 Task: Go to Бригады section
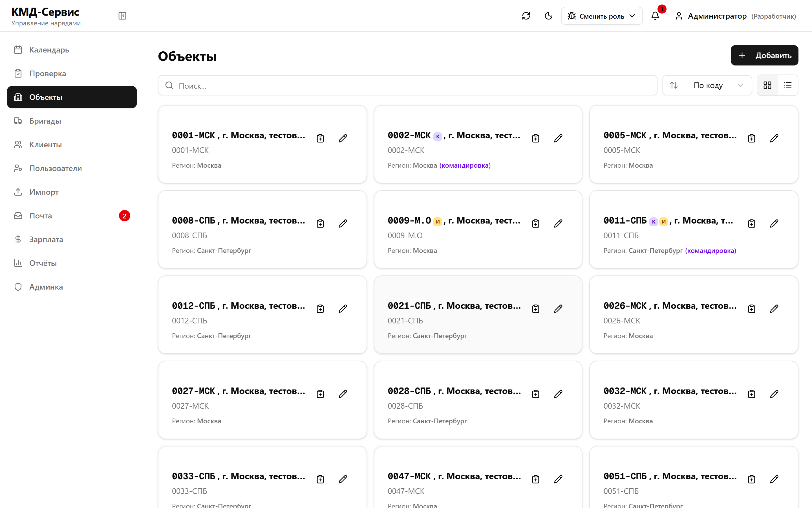pyautogui.click(x=72, y=121)
